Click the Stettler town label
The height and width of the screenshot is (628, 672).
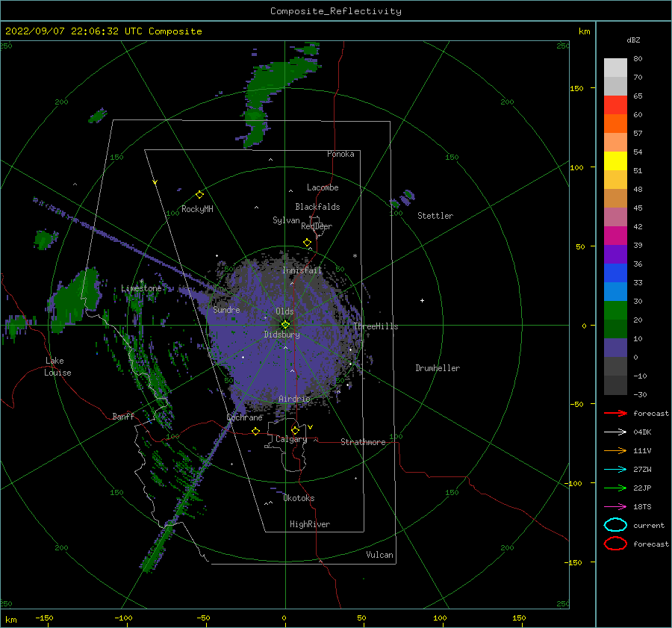(435, 216)
